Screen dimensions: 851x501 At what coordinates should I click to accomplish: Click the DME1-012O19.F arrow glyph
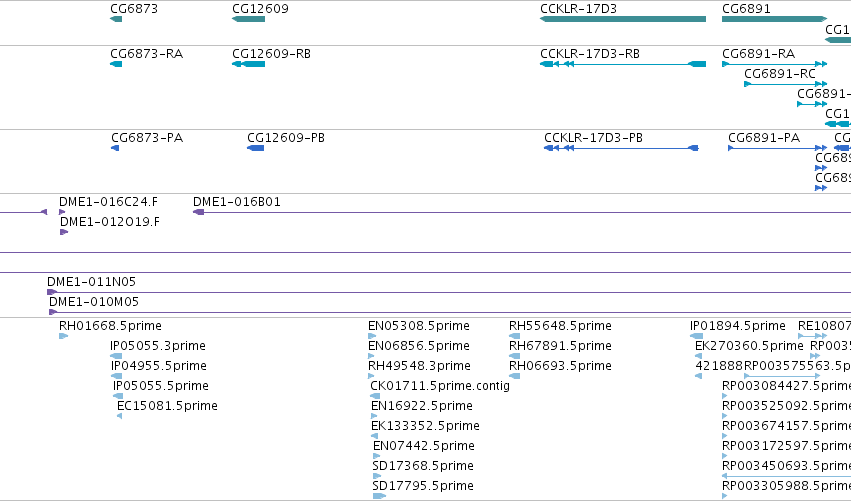pos(64,232)
